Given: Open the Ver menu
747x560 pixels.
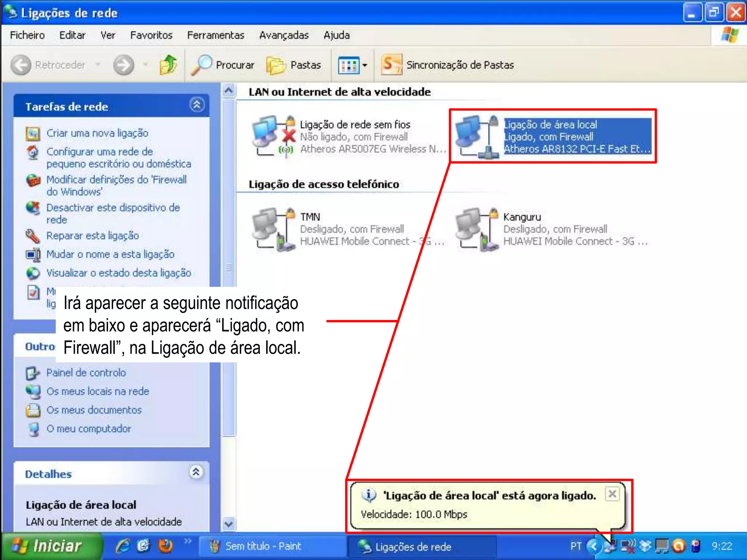Looking at the screenshot, I should [x=108, y=35].
